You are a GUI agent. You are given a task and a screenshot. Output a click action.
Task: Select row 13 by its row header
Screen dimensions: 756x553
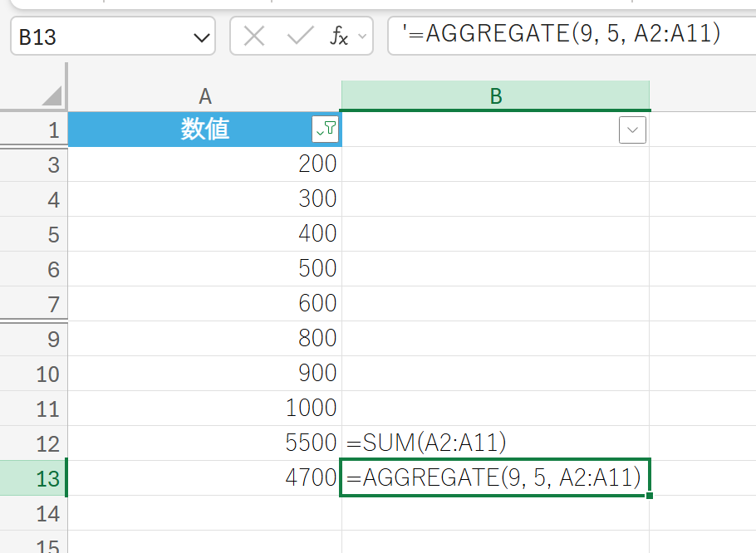pos(33,478)
